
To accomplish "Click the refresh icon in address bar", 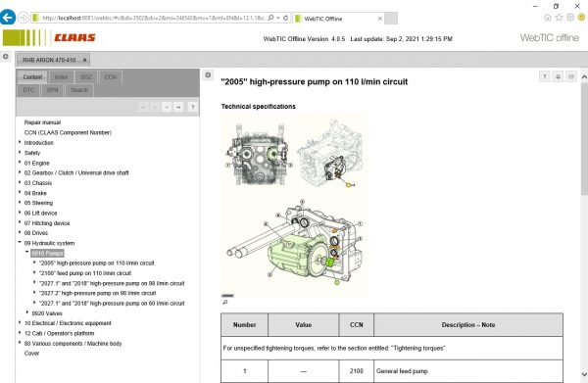I will (286, 18).
